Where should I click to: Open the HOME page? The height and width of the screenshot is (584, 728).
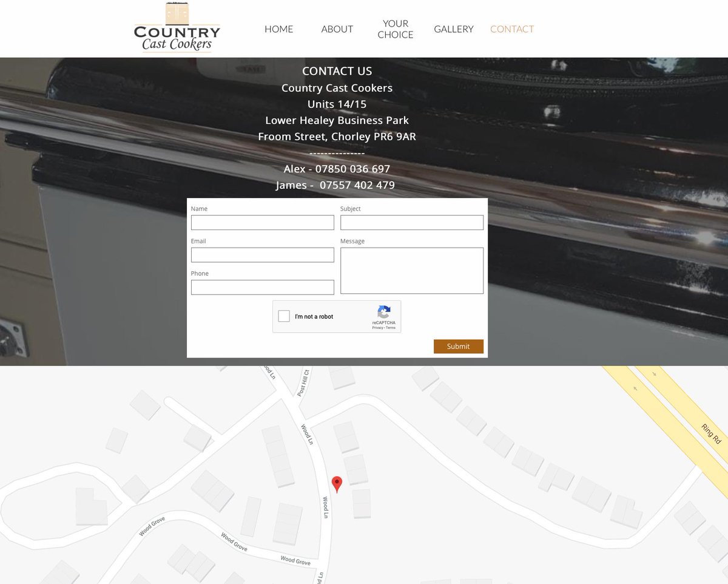(x=278, y=29)
